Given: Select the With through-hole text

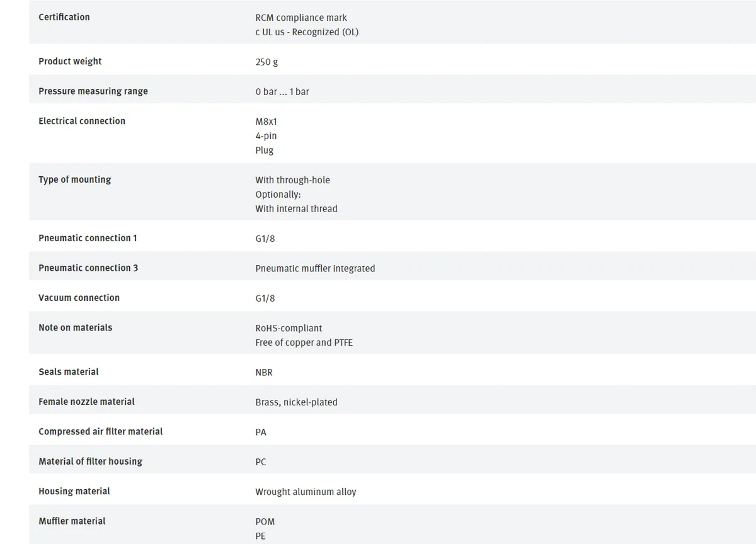Looking at the screenshot, I should pyautogui.click(x=293, y=180).
